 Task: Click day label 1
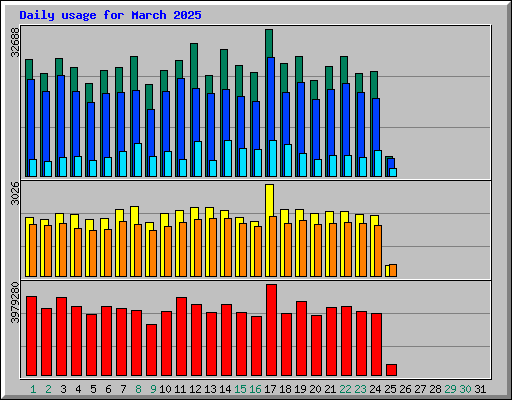point(33,389)
